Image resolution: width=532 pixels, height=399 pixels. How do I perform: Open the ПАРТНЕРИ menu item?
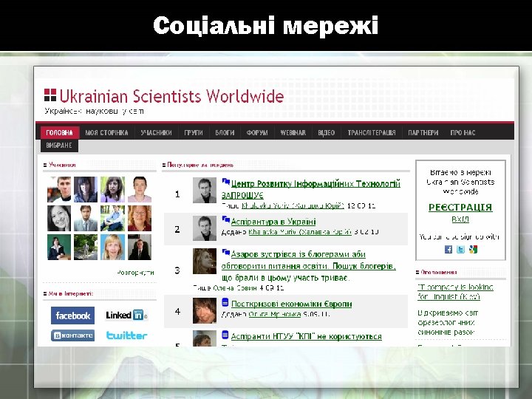coord(423,133)
